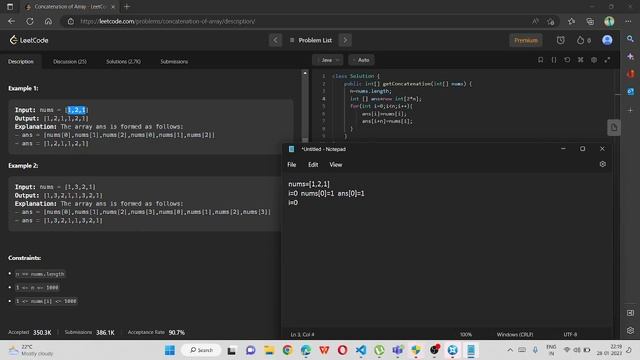Viewport: 640px width, 360px height.
Task: Click the weather widget on taskbar
Action: (x=31, y=350)
